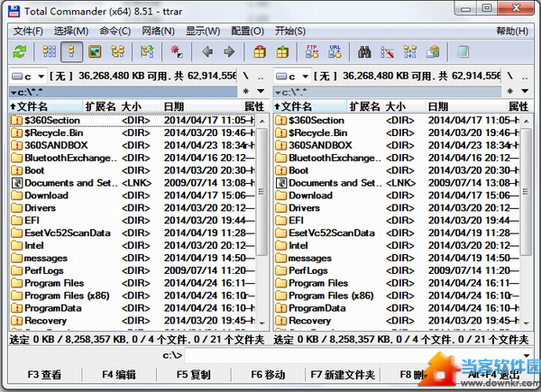This screenshot has height=392, width=541.
Task: Open Notepad toolbar icon
Action: pos(463,51)
